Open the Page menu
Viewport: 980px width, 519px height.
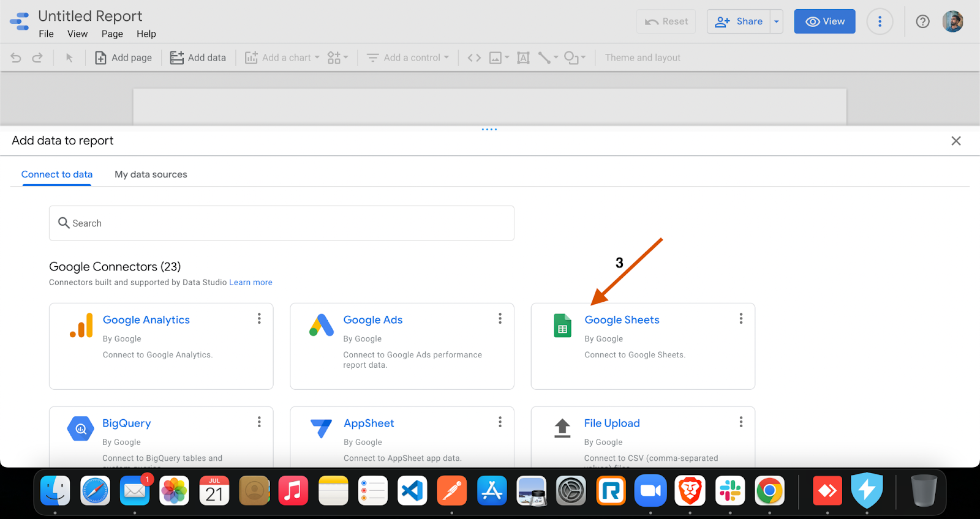pos(112,34)
